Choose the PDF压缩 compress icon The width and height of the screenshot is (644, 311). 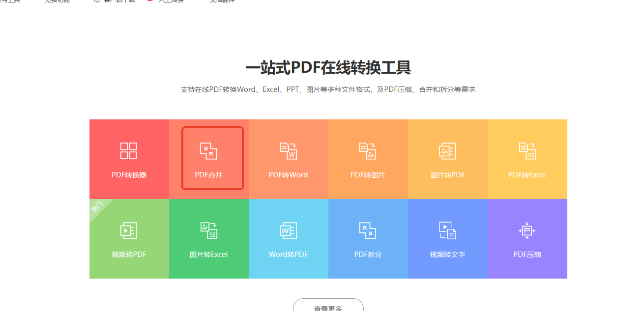[x=527, y=230]
